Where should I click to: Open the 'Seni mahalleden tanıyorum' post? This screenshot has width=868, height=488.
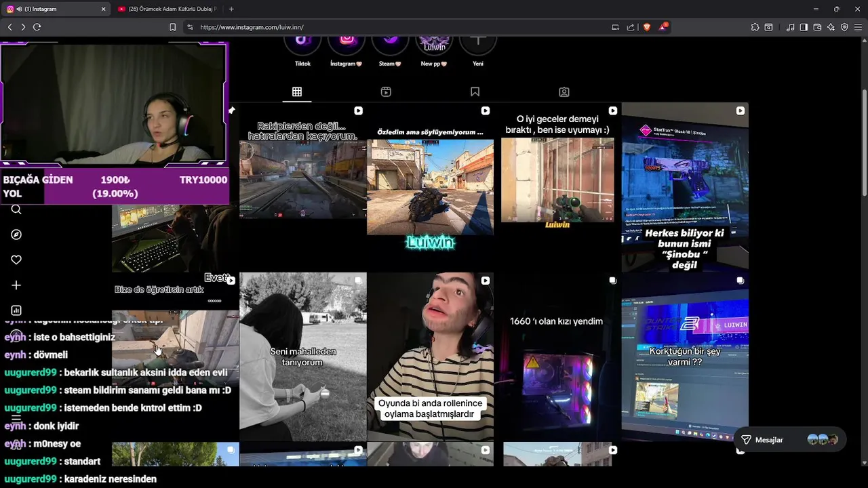coord(303,357)
